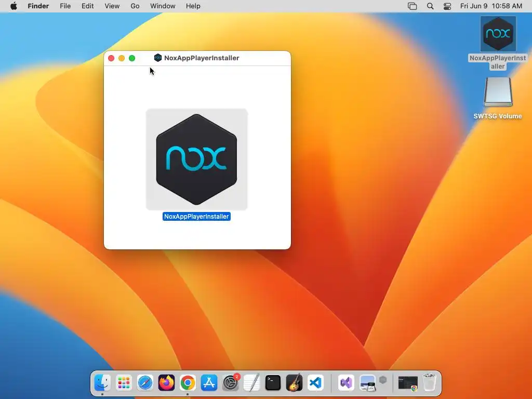Open the Edit menu

click(x=87, y=6)
